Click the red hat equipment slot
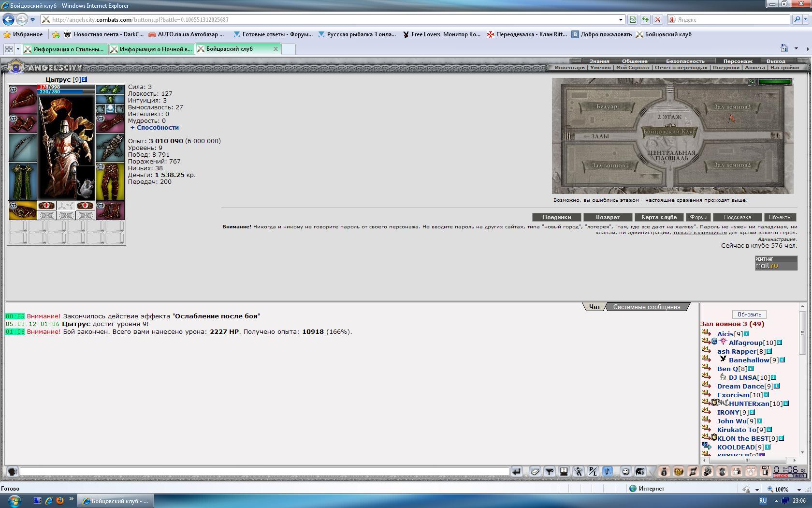Viewport: 812px width, 508px height. click(23, 99)
